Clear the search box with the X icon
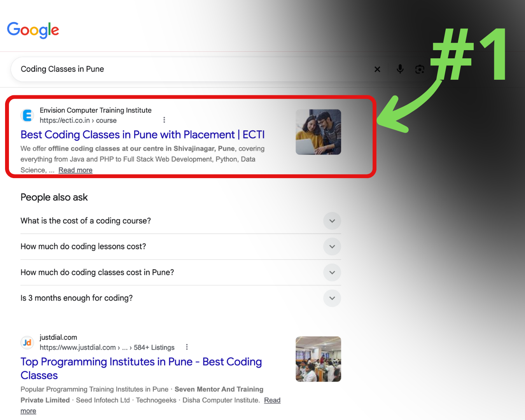Image resolution: width=525 pixels, height=420 pixels. [x=377, y=69]
